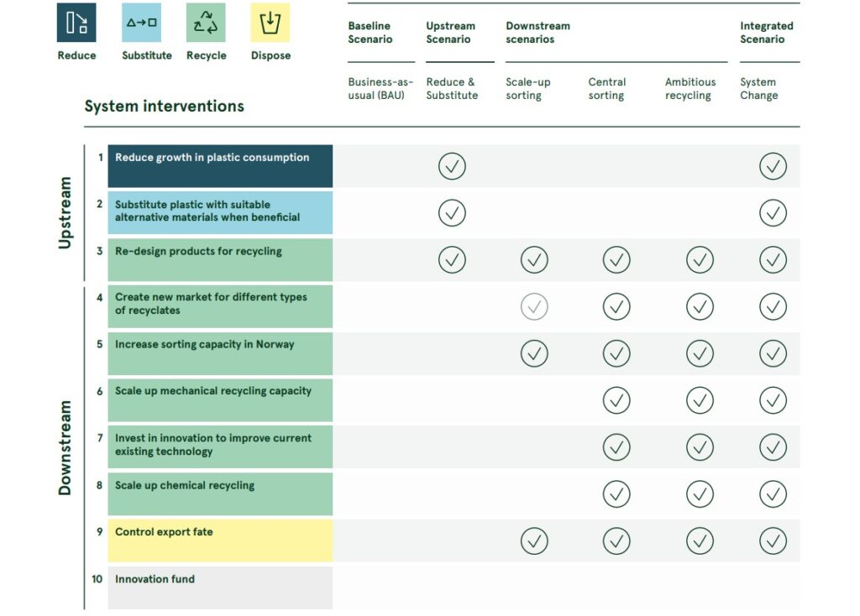
Task: Click Scale up chemical recycling checkmark under Central sorting
Action: (616, 494)
